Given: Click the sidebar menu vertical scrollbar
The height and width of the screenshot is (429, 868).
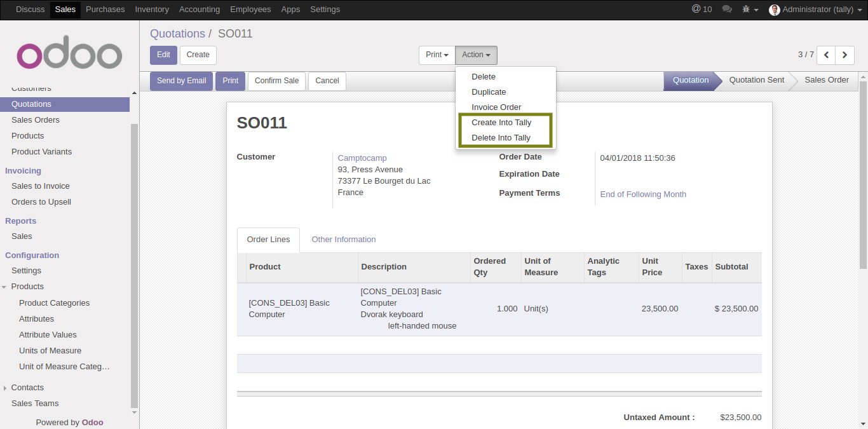Looking at the screenshot, I should [x=134, y=265].
